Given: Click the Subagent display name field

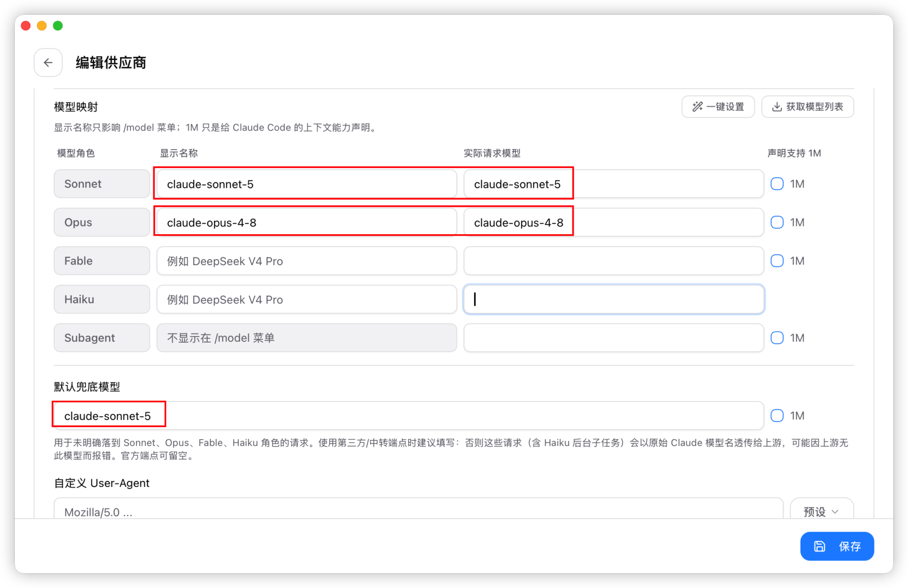Looking at the screenshot, I should [307, 338].
